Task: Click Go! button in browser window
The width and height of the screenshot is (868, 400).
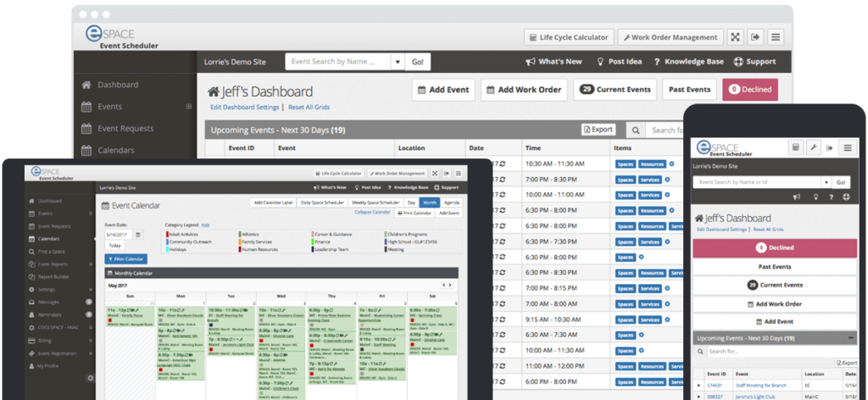Action: (417, 62)
